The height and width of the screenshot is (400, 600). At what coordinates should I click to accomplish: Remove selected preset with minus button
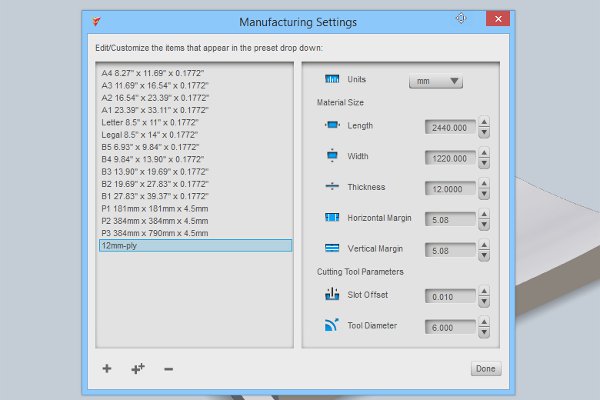168,369
